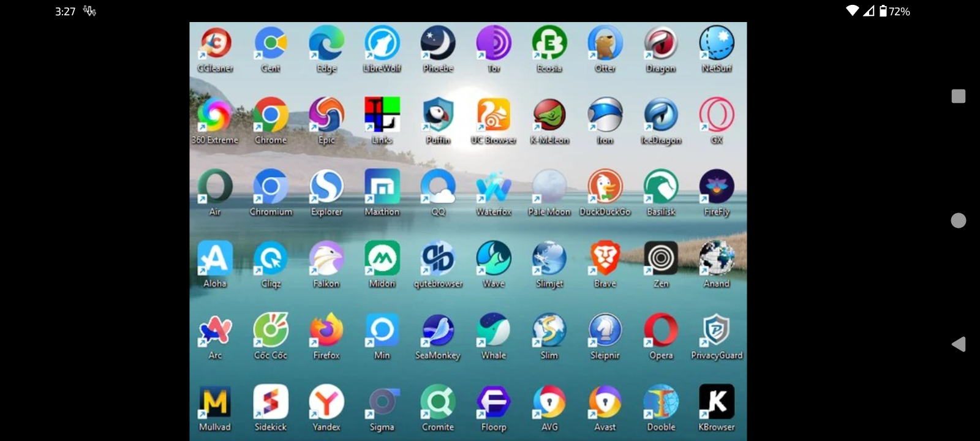Open the qutebrowser shortcut
980x441 pixels.
[438, 258]
